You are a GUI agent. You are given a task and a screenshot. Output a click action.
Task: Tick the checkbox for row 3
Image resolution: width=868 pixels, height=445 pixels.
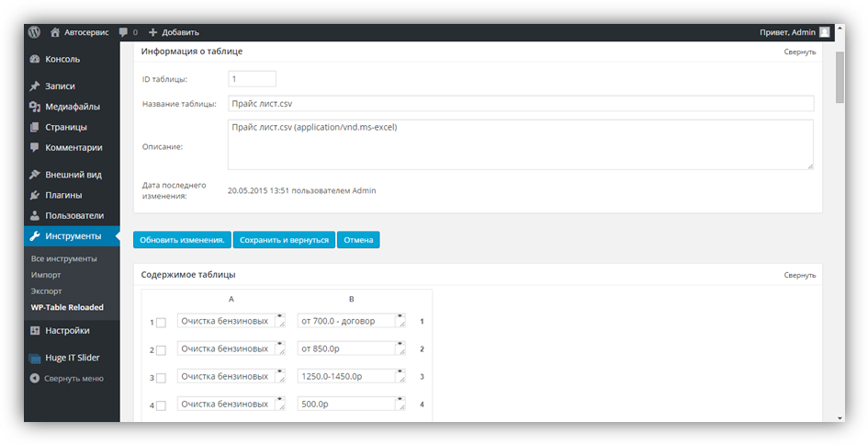[x=161, y=378]
